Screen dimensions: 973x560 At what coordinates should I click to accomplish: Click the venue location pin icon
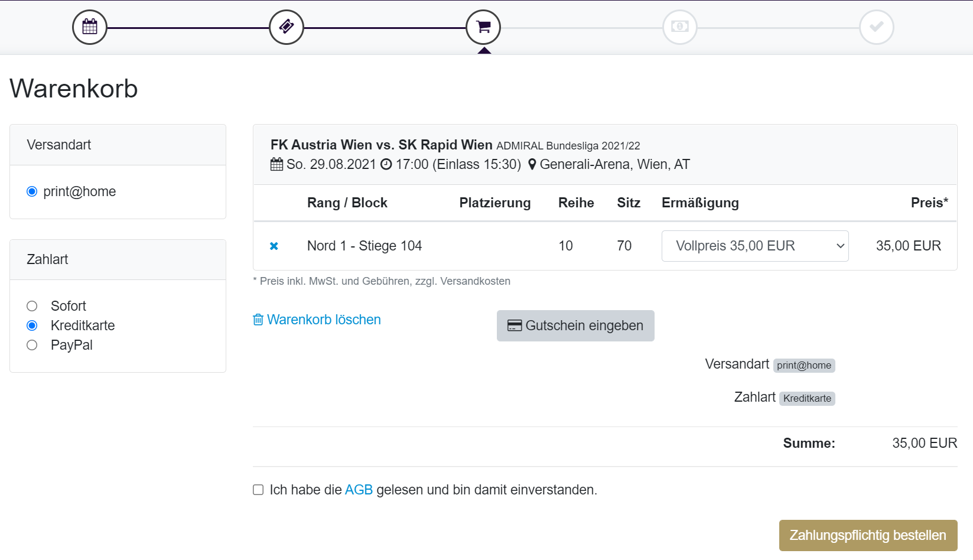(x=532, y=164)
